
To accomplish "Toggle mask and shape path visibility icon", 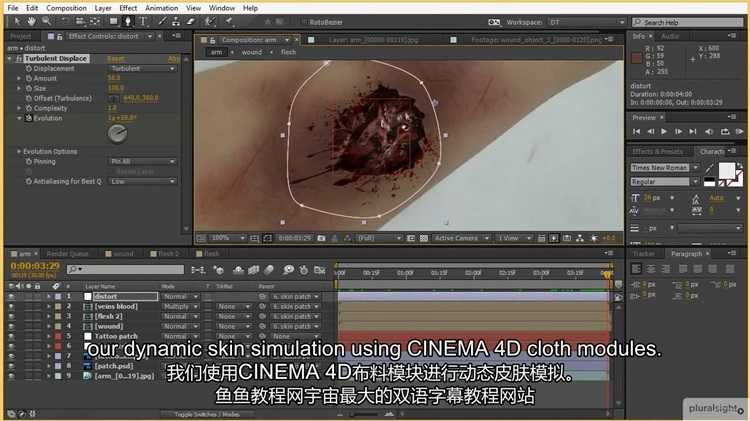I will (267, 238).
